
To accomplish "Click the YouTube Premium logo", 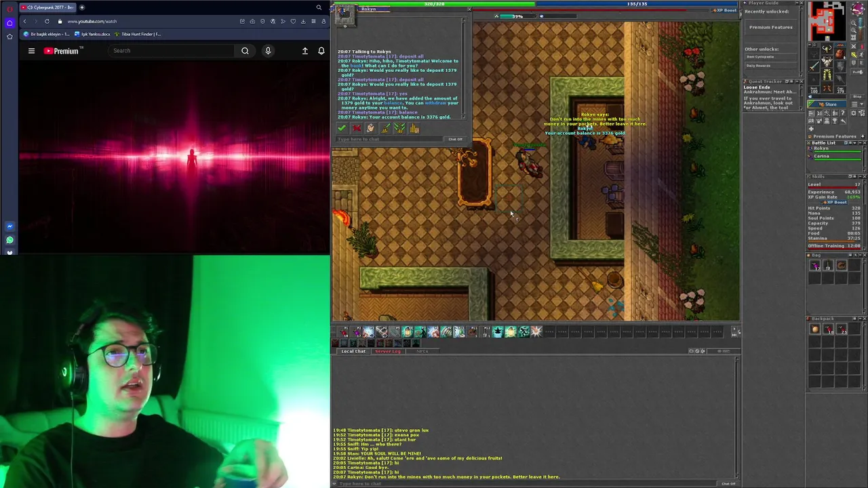I will [64, 51].
